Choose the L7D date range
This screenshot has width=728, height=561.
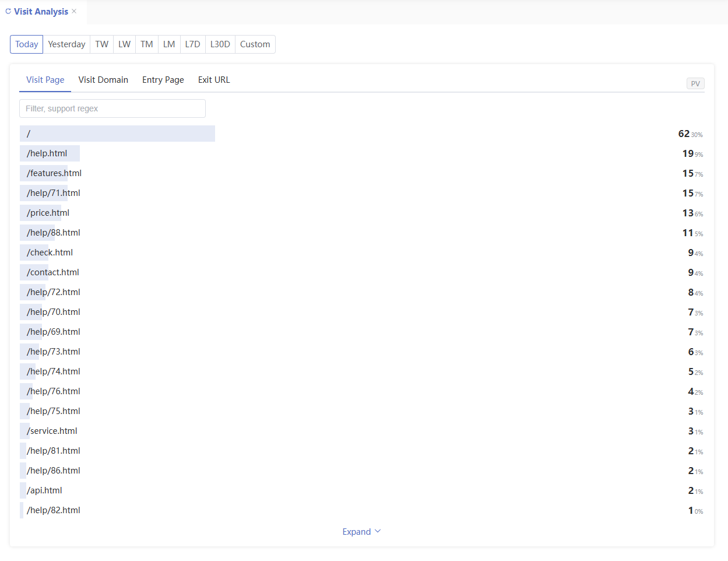192,44
